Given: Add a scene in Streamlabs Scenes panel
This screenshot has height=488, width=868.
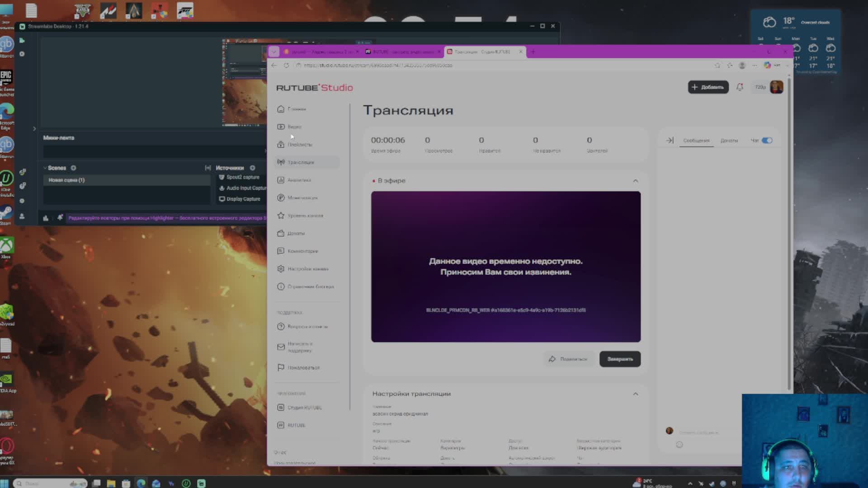Looking at the screenshot, I should [x=73, y=168].
